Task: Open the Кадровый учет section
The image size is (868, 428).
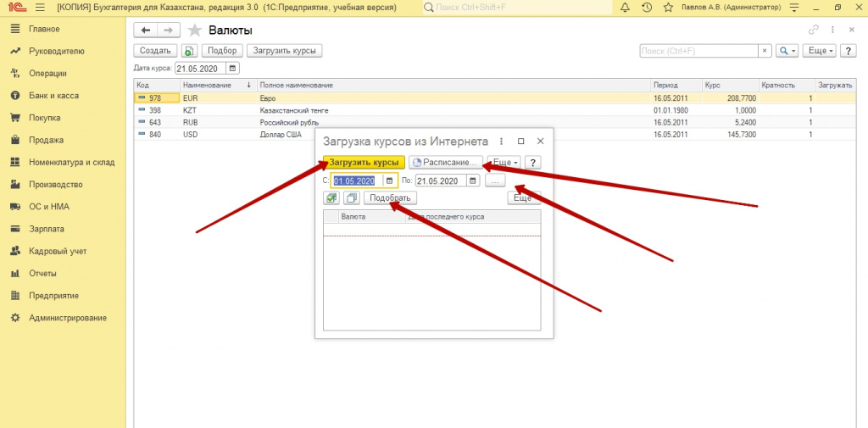Action: coord(58,251)
